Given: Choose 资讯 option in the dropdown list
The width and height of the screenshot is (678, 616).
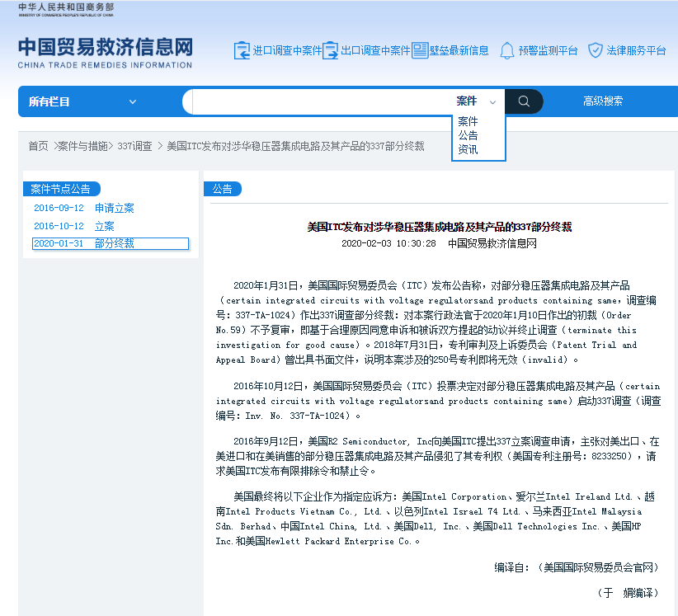Looking at the screenshot, I should pos(468,149).
